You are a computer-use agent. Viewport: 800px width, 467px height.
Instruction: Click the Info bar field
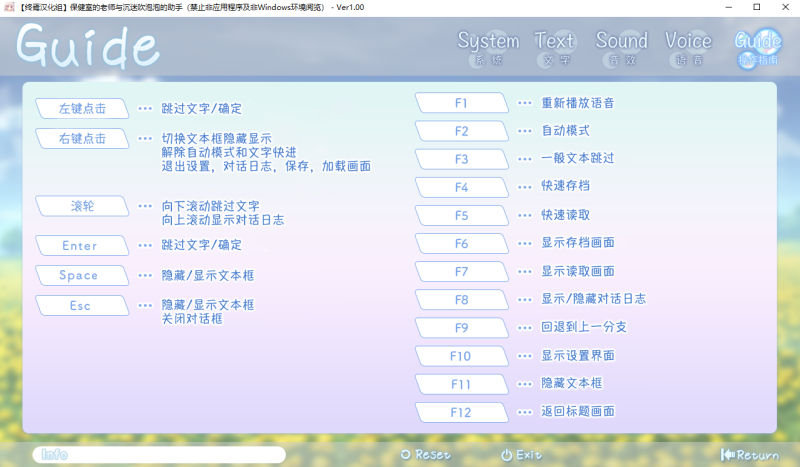[x=159, y=455]
